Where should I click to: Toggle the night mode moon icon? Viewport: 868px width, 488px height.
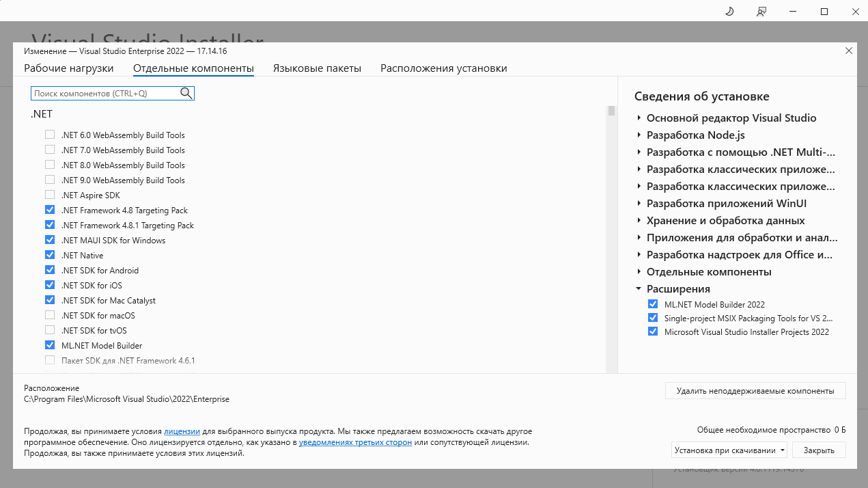coord(729,12)
